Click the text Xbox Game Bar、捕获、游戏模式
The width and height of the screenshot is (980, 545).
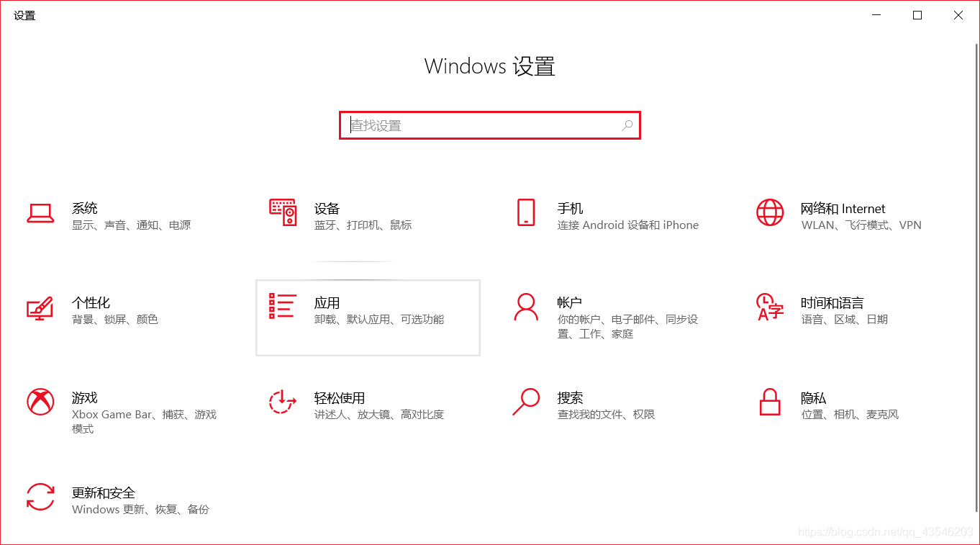(144, 422)
